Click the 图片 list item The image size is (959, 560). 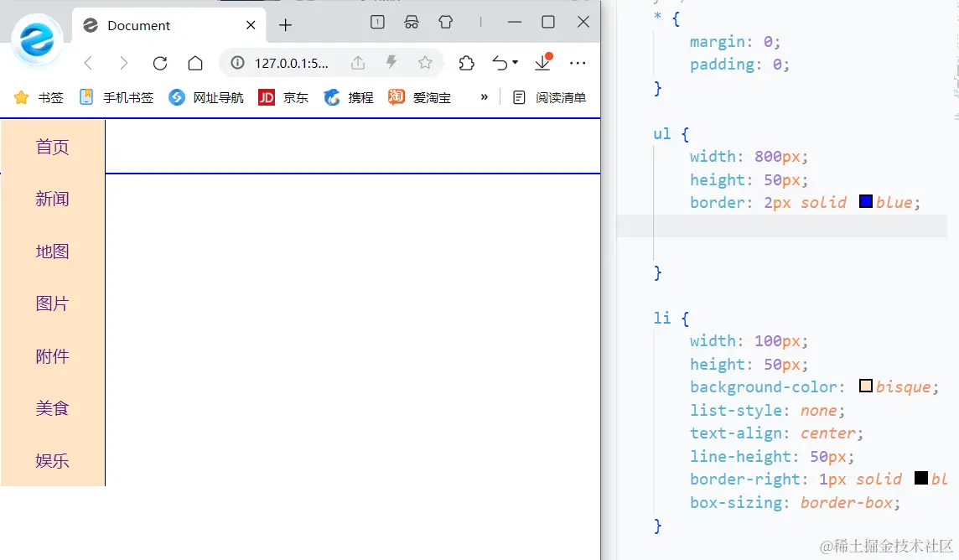click(53, 303)
